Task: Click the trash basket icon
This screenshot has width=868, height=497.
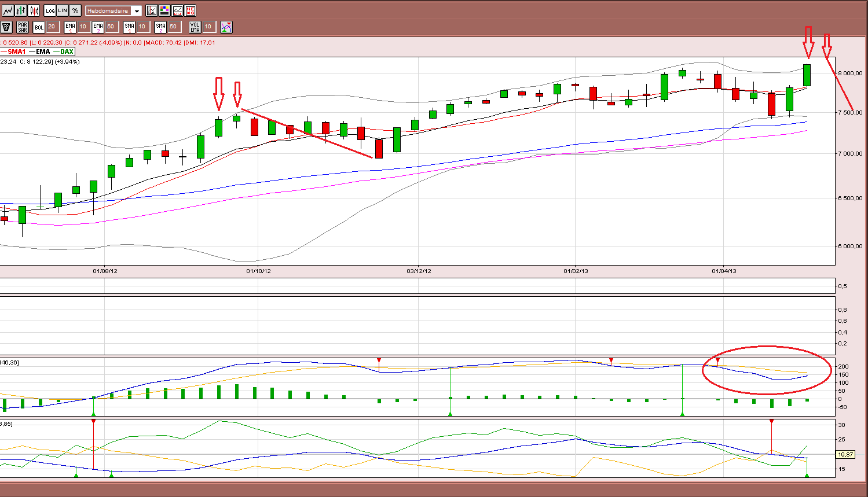Action: pos(6,27)
